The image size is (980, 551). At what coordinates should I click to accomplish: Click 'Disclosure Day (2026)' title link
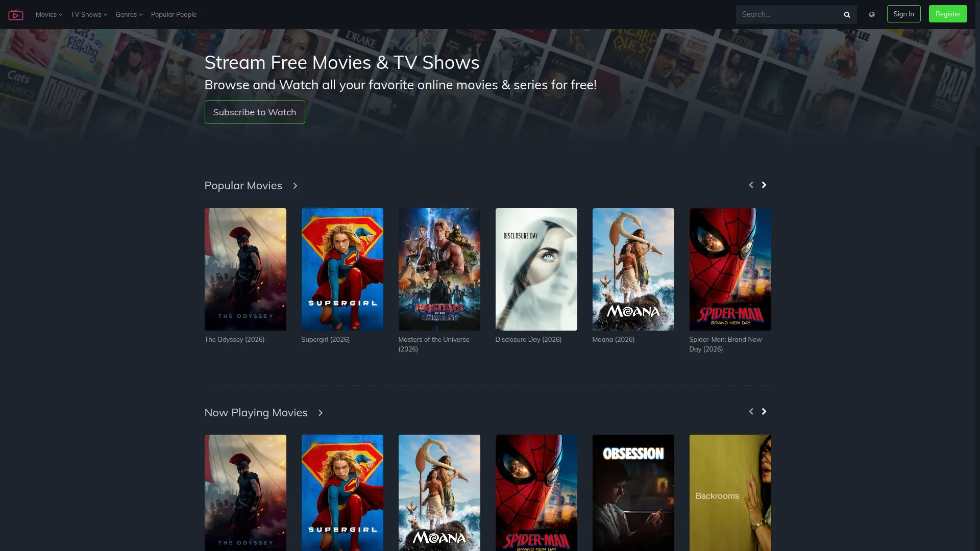coord(528,340)
